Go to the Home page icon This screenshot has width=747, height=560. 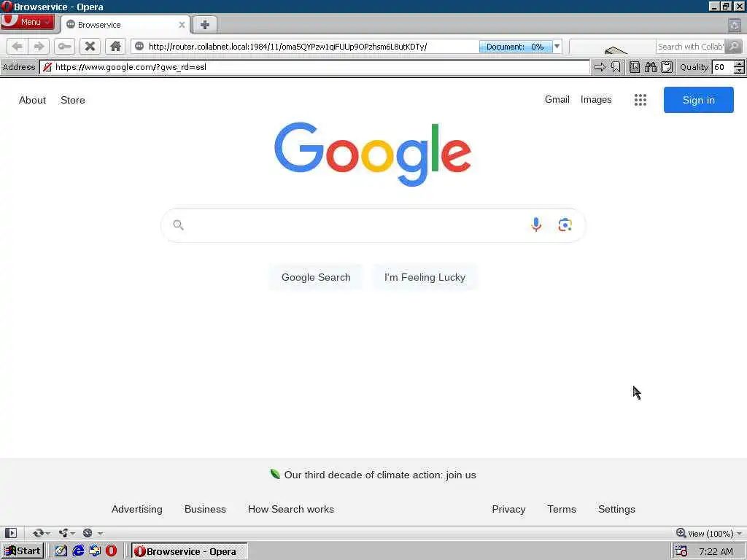tap(115, 46)
